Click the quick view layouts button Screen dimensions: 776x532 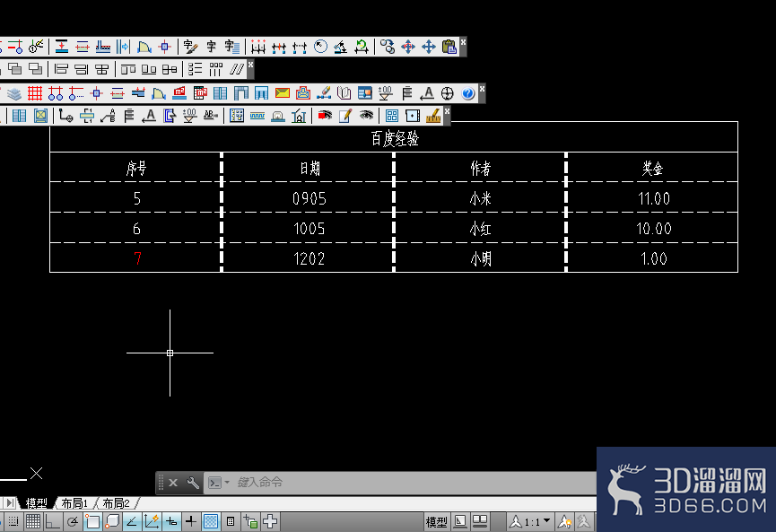460,521
